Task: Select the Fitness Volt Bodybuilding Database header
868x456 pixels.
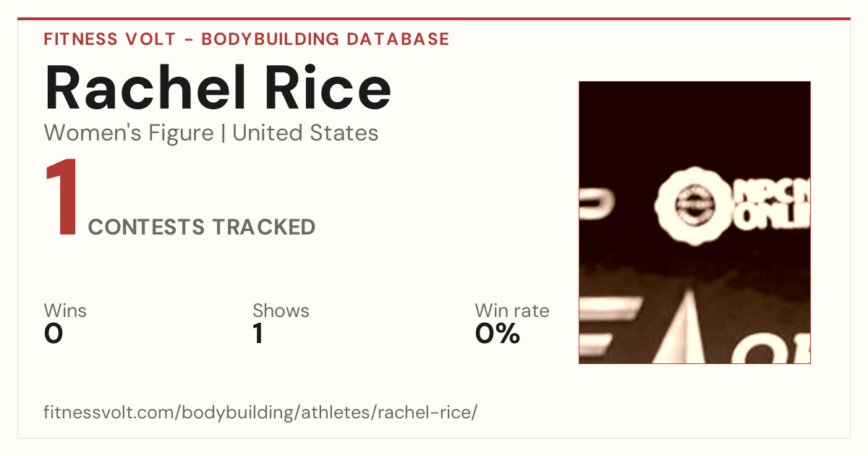Action: tap(247, 39)
